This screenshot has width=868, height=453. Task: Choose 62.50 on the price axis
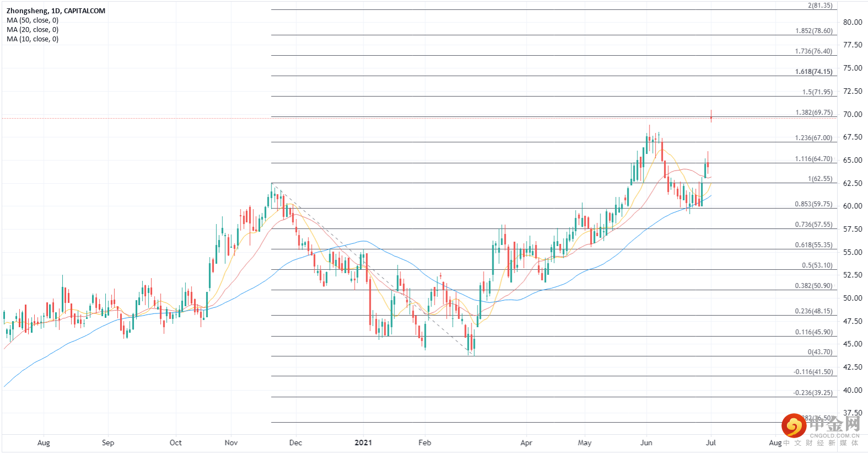click(x=853, y=183)
